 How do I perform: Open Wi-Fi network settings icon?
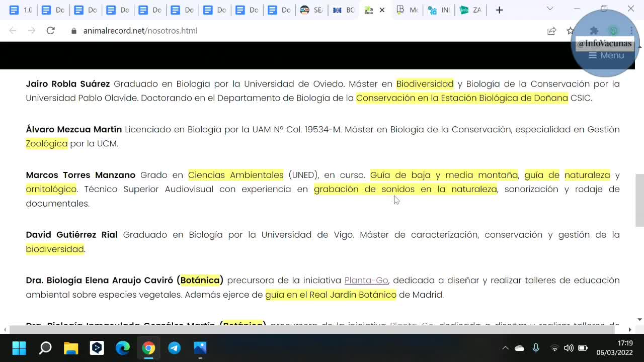[x=554, y=348]
